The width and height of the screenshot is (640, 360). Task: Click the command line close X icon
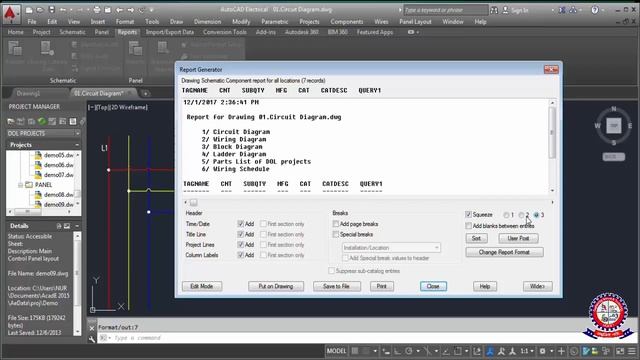(92, 328)
